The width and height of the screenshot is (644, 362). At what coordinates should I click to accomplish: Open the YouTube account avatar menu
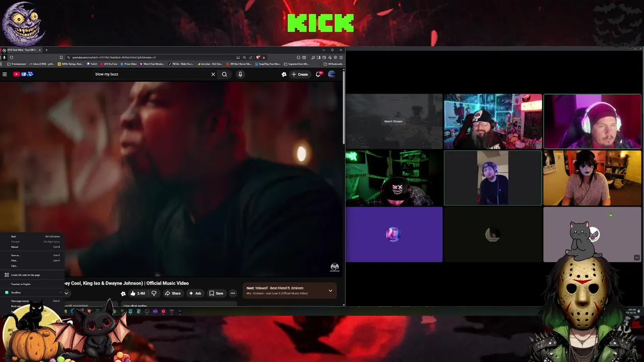pos(332,74)
